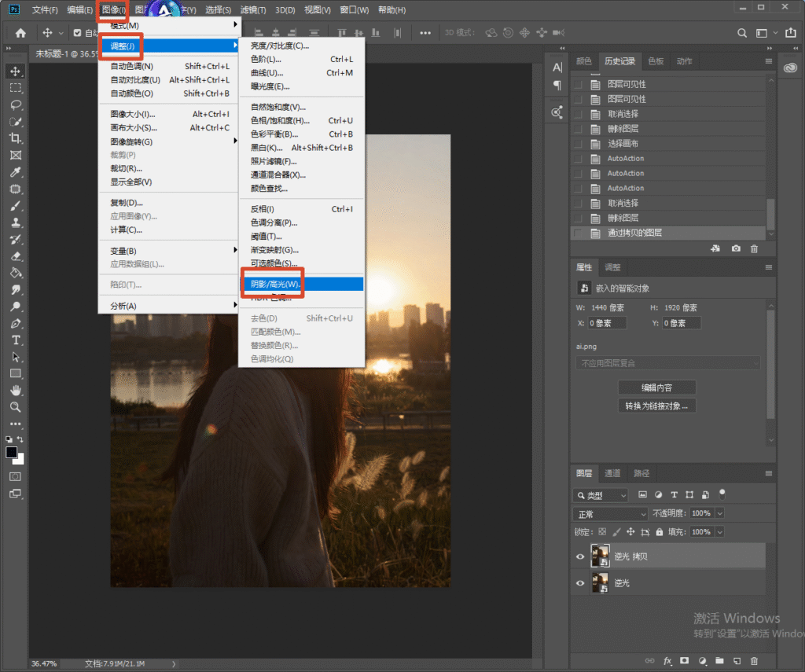The image size is (805, 672).
Task: Select the Quick Selection tool
Action: point(16,122)
